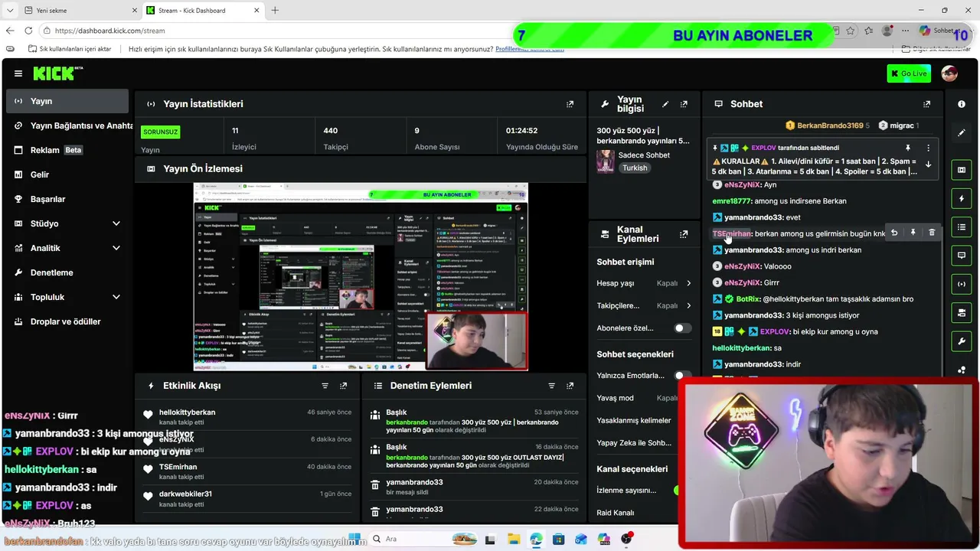This screenshot has width=980, height=551.
Task: Open Hesap yaşı setting
Action: coord(644,283)
